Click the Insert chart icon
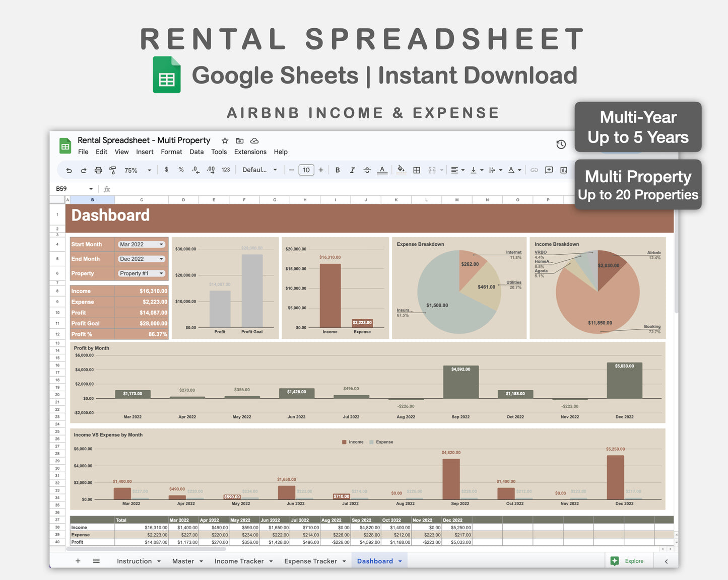The image size is (728, 580). tap(564, 170)
